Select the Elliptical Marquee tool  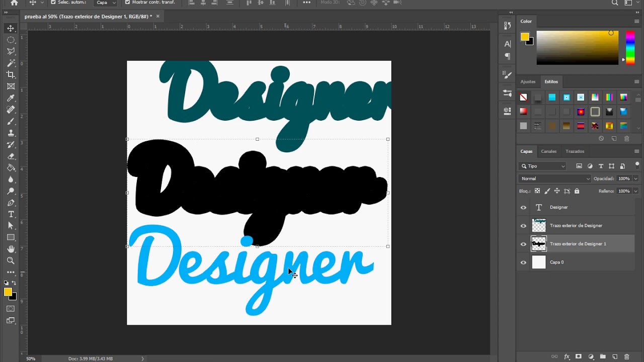(11, 40)
